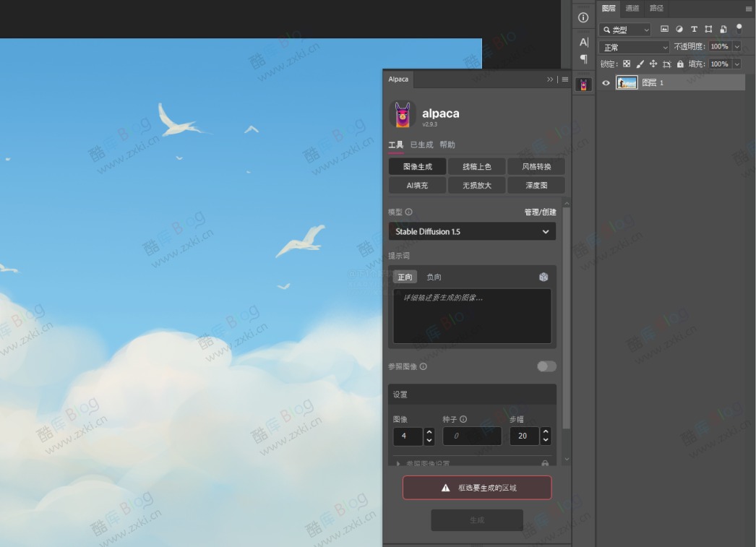
Task: Hide 图层 1 with the eye icon
Action: pyautogui.click(x=606, y=82)
